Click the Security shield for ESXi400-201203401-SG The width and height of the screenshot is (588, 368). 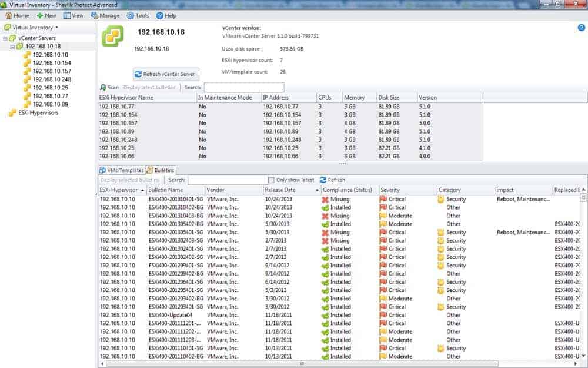[x=441, y=307]
